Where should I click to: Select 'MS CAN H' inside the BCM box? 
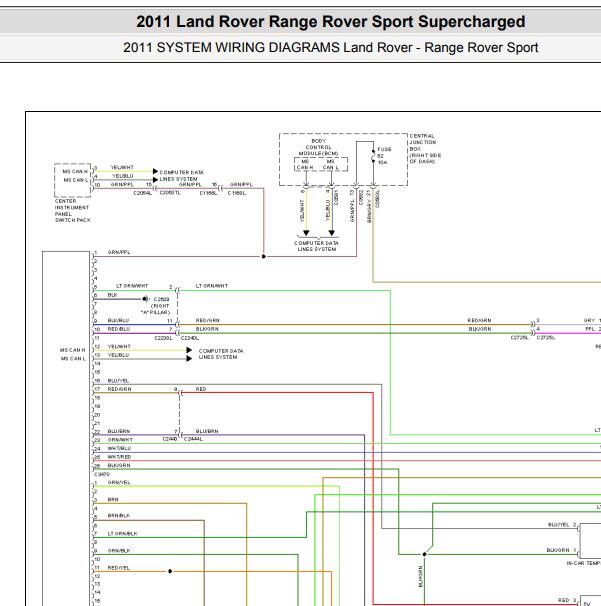click(x=305, y=165)
